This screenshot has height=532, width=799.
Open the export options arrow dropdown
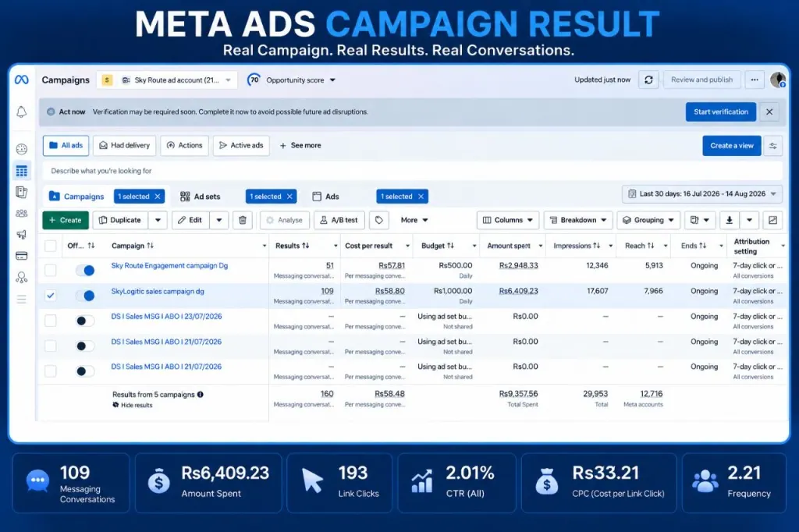pos(750,220)
